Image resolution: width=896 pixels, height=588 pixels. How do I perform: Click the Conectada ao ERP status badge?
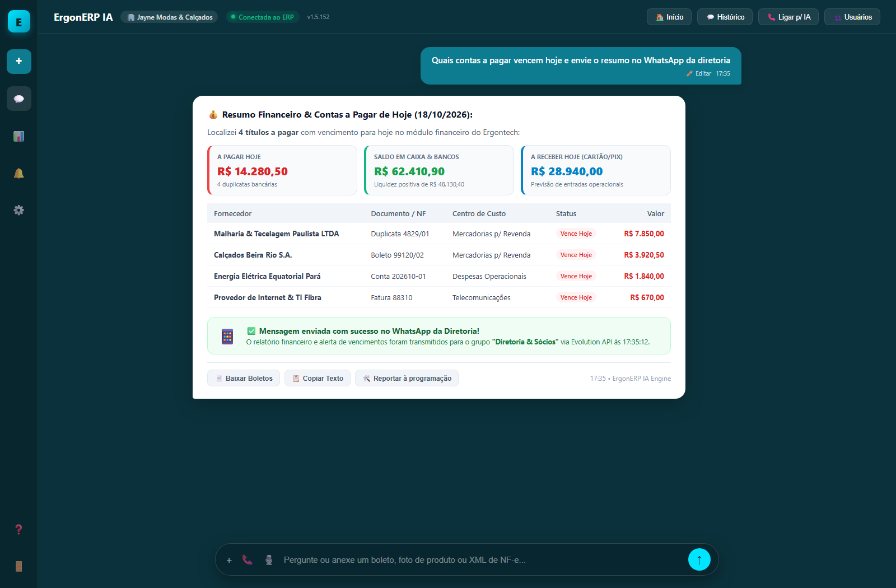point(263,17)
